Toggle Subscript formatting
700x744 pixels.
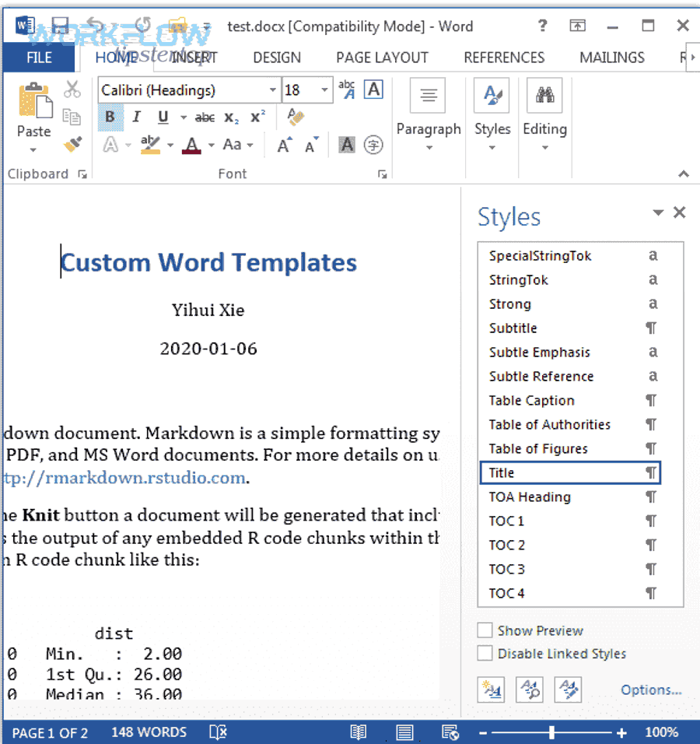point(232,118)
